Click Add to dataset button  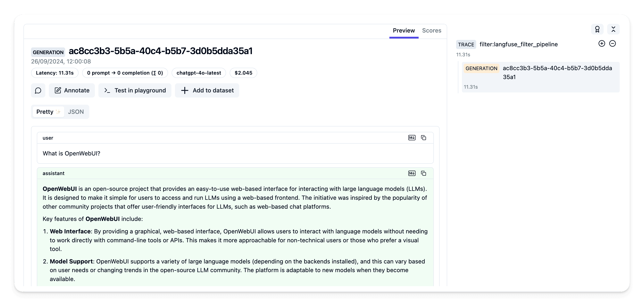(x=207, y=90)
